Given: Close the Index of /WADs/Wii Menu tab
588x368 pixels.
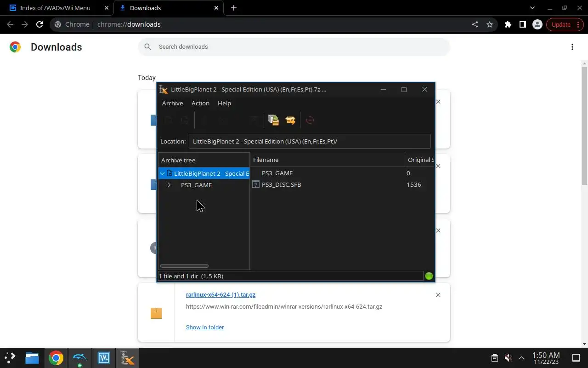Looking at the screenshot, I should click(107, 8).
